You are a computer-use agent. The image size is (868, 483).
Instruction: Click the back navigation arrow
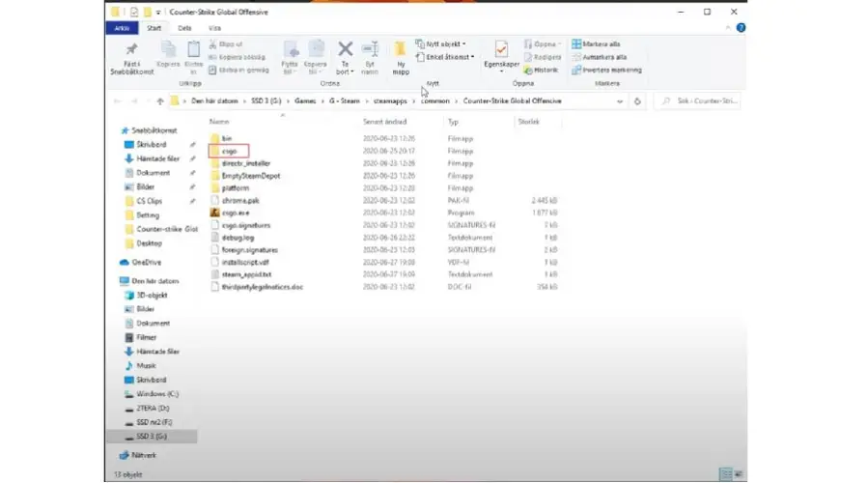118,100
